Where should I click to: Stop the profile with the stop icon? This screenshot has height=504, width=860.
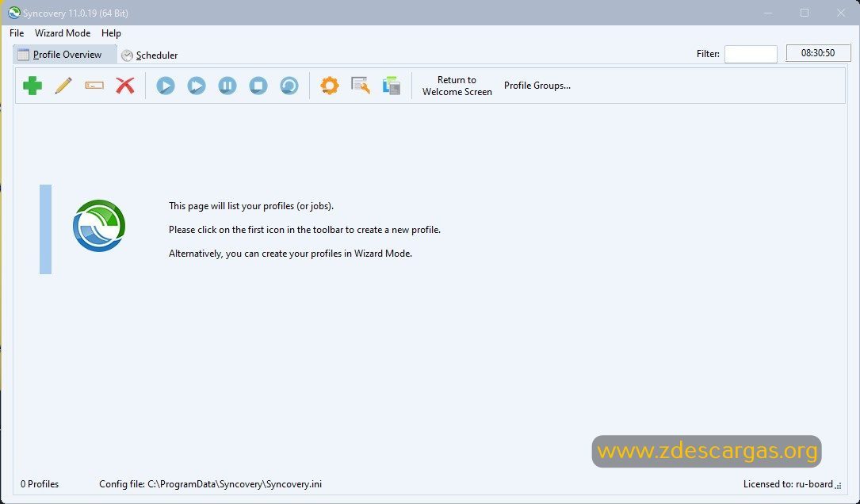pyautogui.click(x=258, y=86)
